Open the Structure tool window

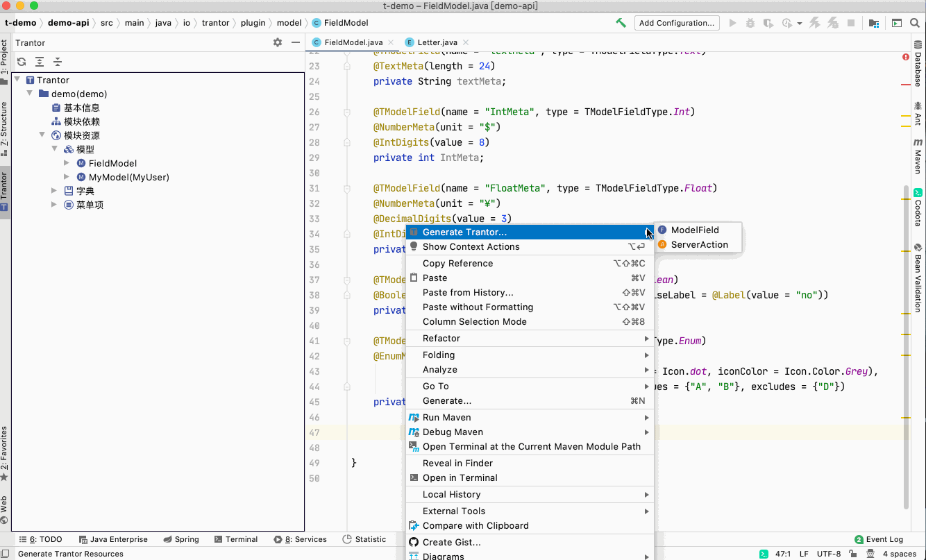4,129
